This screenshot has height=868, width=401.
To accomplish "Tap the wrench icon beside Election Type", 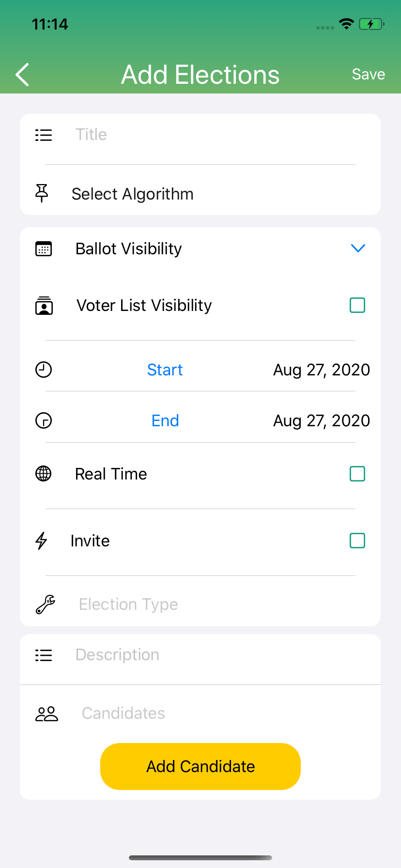I will tap(46, 604).
